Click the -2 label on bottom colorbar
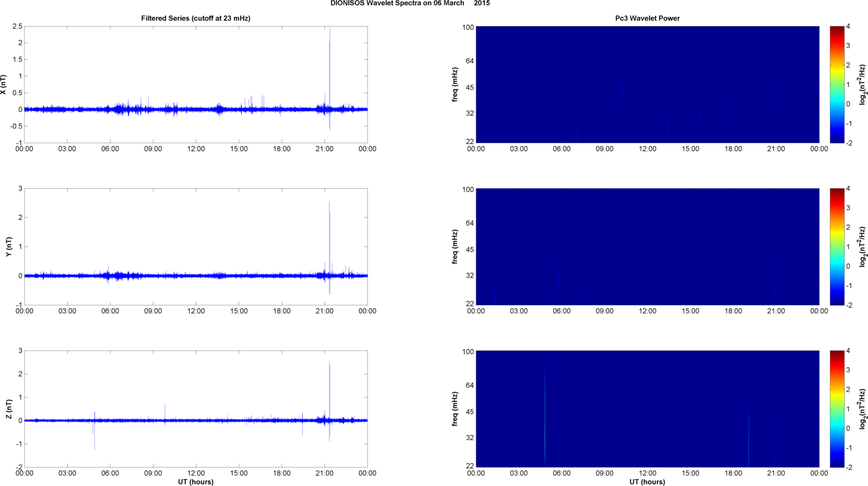The height and width of the screenshot is (486, 868). [x=849, y=468]
